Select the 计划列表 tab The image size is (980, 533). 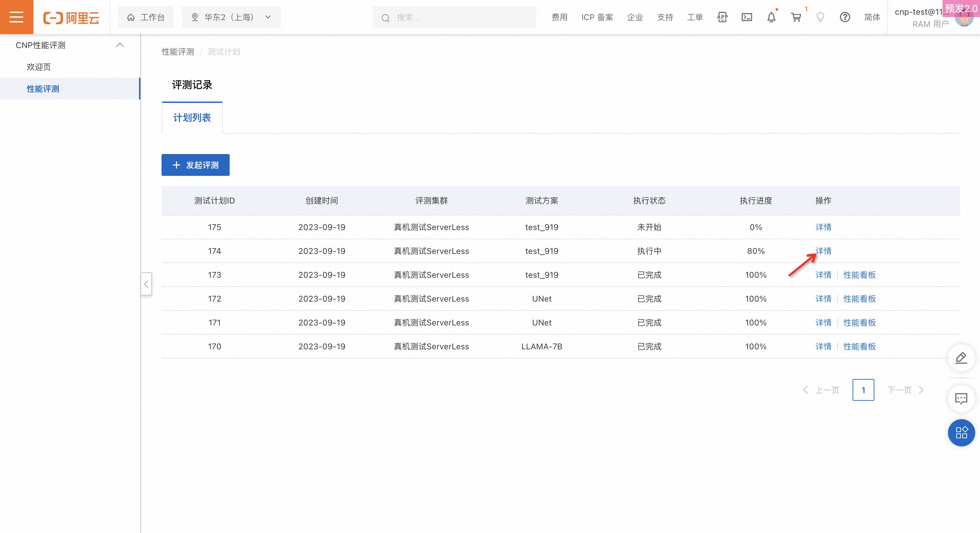pos(192,118)
